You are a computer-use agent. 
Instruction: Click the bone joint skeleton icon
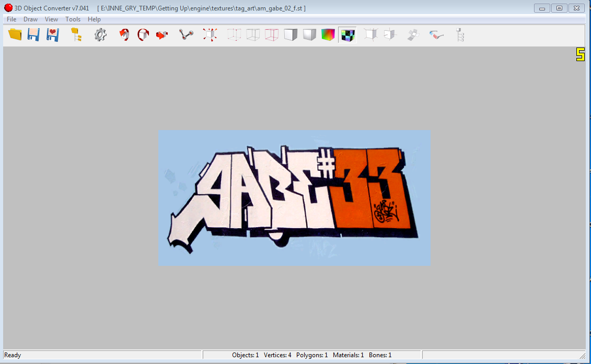pyautogui.click(x=186, y=35)
